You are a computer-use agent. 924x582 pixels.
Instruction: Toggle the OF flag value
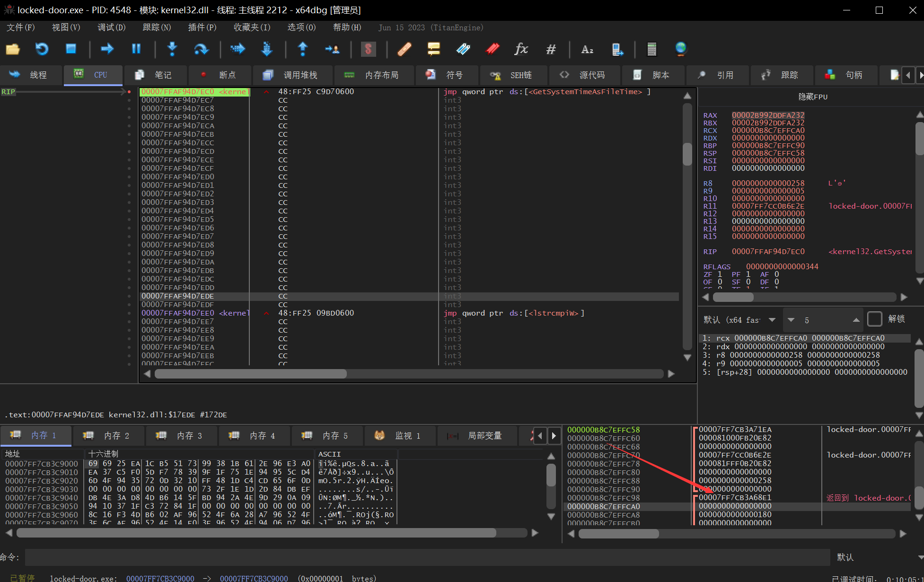coord(720,282)
